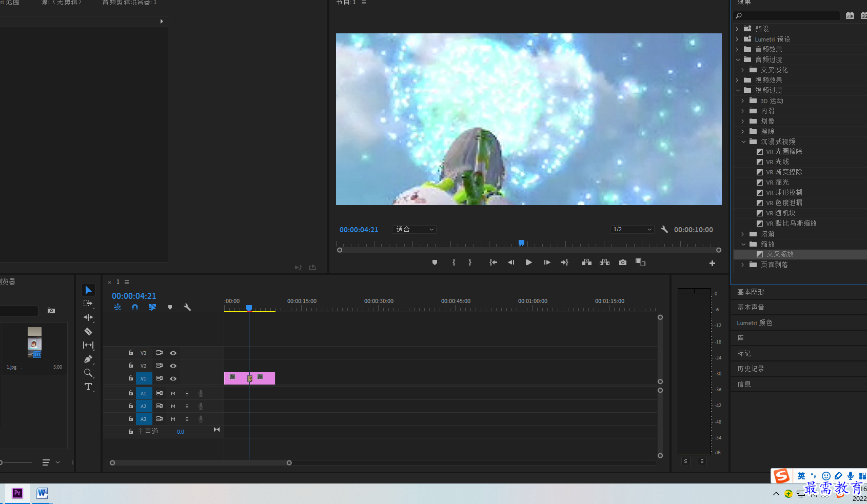Click the Lift button
This screenshot has height=504, width=867.
pyautogui.click(x=586, y=263)
